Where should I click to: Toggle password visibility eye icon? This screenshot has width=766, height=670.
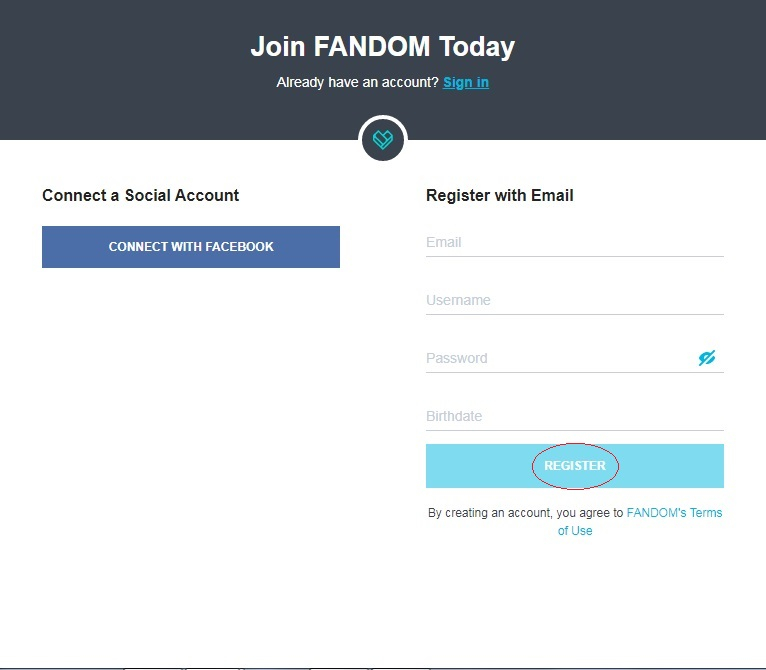coord(706,358)
